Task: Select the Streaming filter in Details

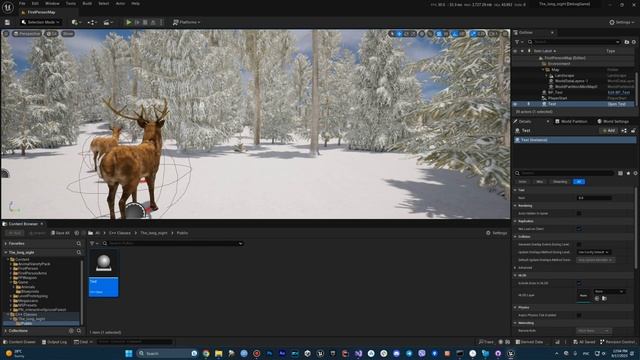Action: (560, 182)
